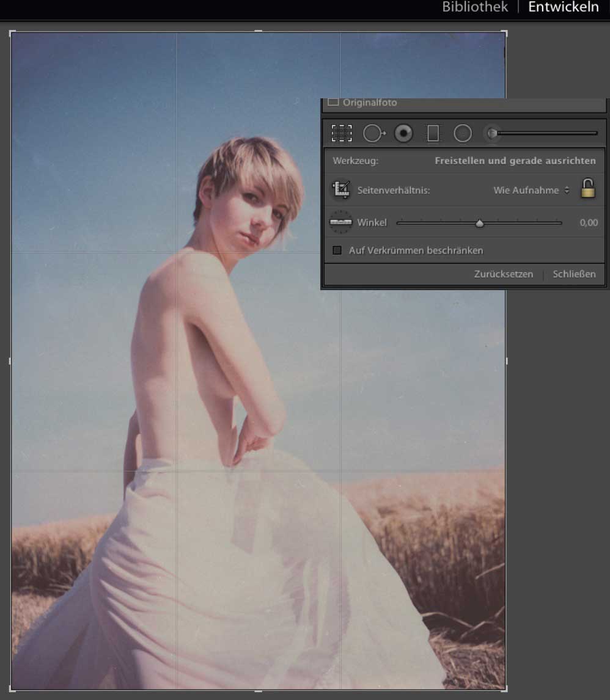The width and height of the screenshot is (610, 700).
Task: Click the Winkel value field showing 0,00
Action: (588, 223)
